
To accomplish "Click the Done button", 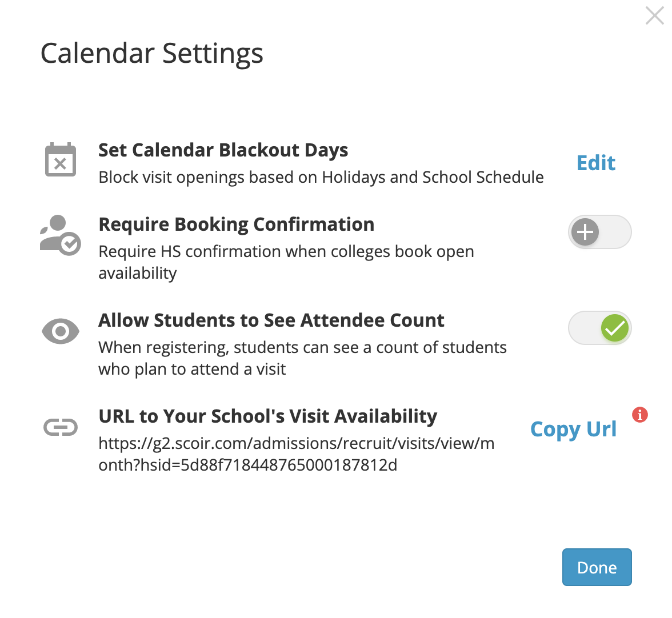I will click(x=597, y=567).
